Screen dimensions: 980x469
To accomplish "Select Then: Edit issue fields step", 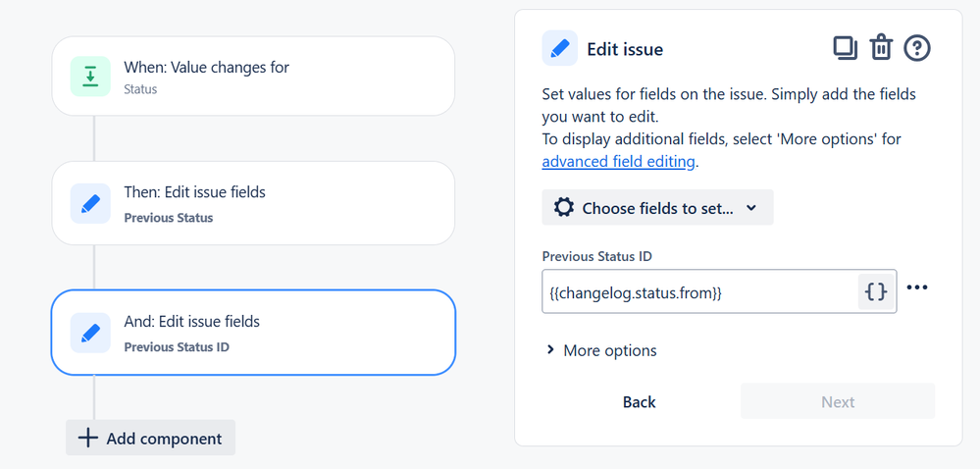I will coord(253,203).
